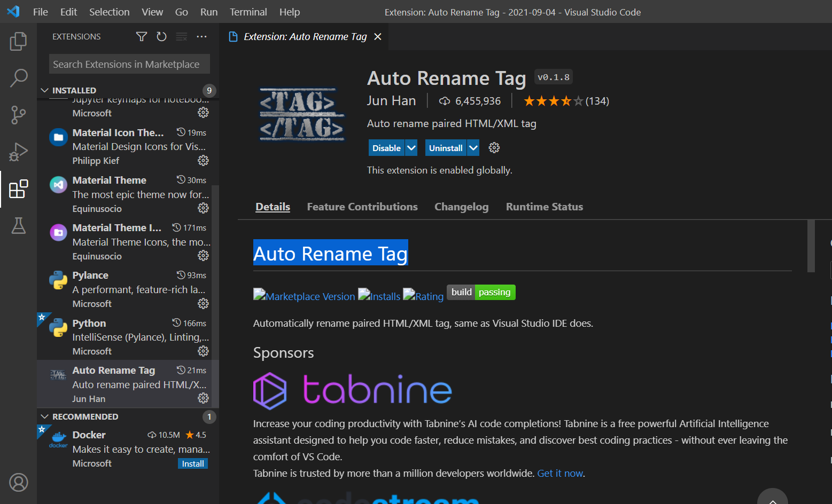Open the Run menu
The height and width of the screenshot is (504, 832).
(209, 12)
